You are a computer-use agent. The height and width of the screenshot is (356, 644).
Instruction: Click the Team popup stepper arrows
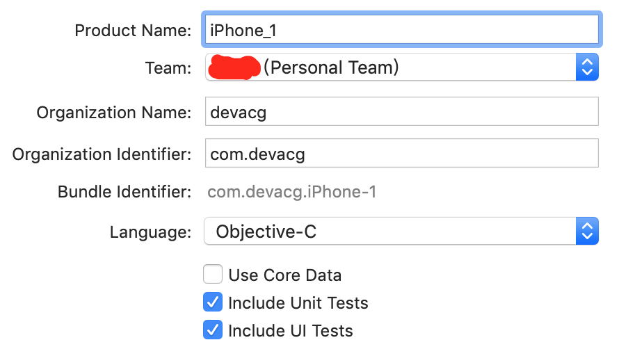587,67
